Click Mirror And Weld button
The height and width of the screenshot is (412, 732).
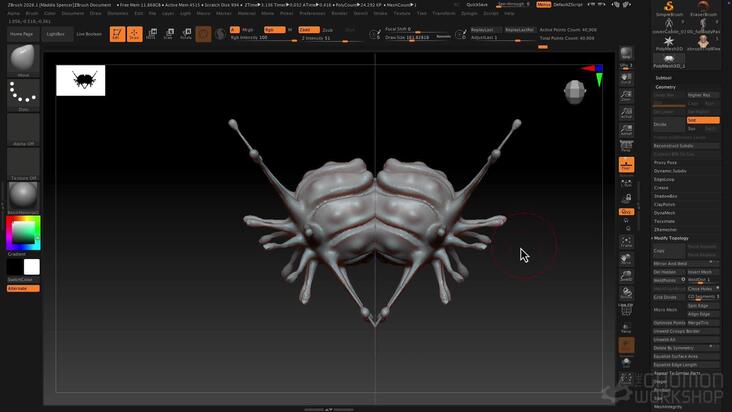point(686,264)
